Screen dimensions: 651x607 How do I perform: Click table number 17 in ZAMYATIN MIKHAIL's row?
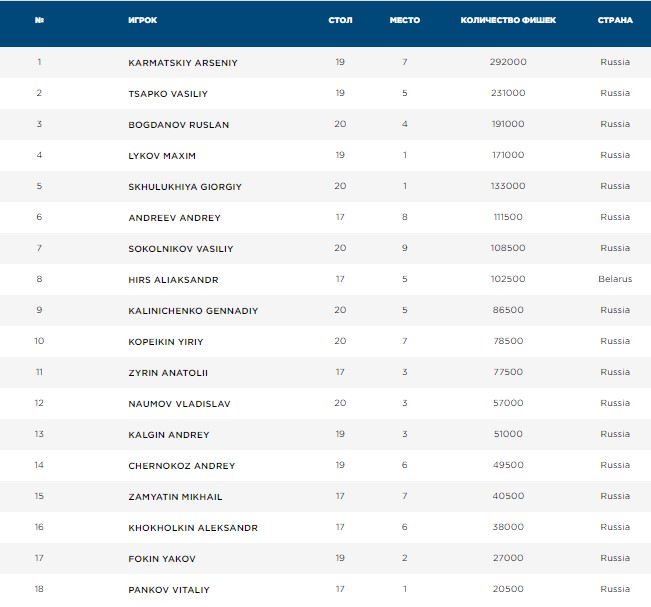coord(340,496)
